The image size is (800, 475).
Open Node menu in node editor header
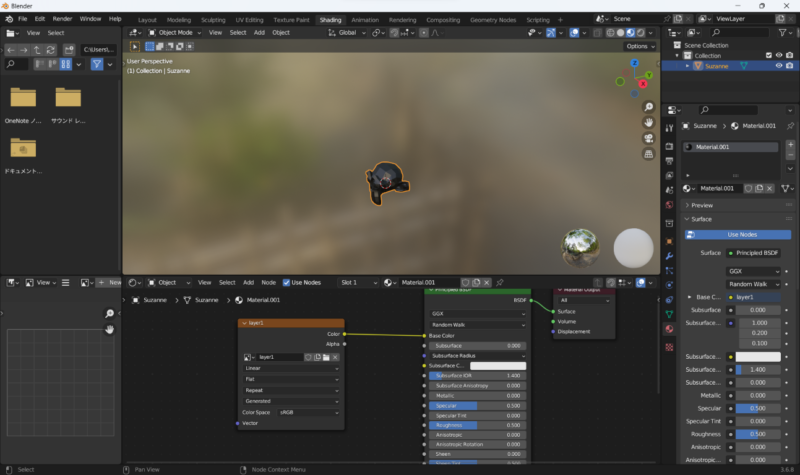tap(268, 282)
